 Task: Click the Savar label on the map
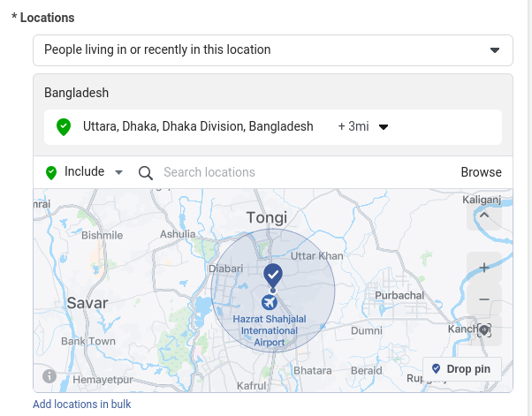[x=87, y=303]
